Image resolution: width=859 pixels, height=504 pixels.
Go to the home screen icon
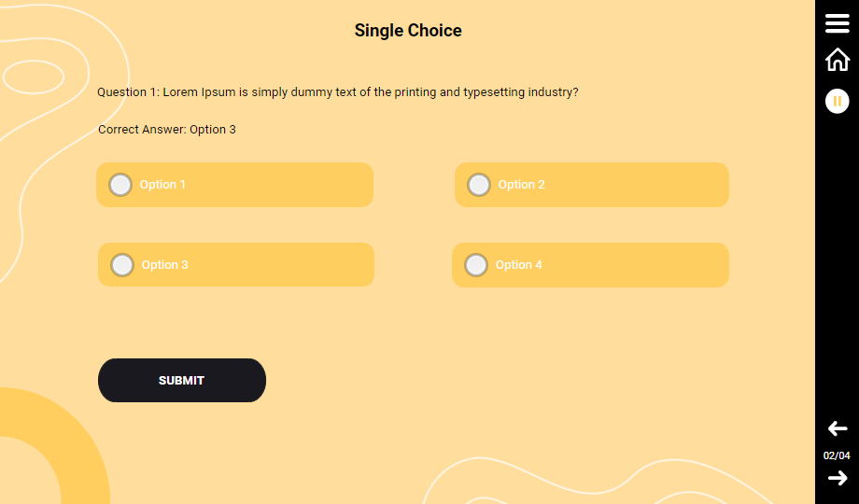[838, 60]
